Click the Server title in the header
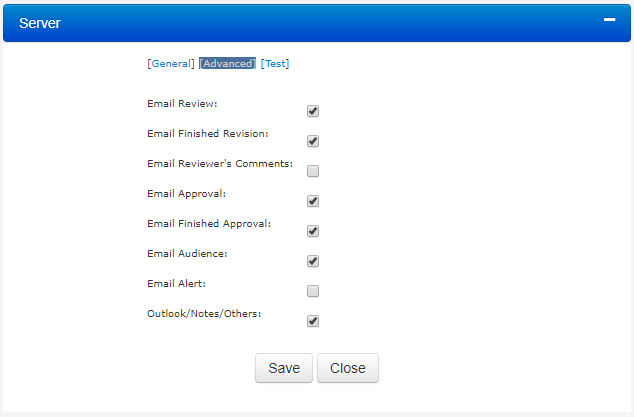Image resolution: width=634 pixels, height=417 pixels. click(x=40, y=23)
